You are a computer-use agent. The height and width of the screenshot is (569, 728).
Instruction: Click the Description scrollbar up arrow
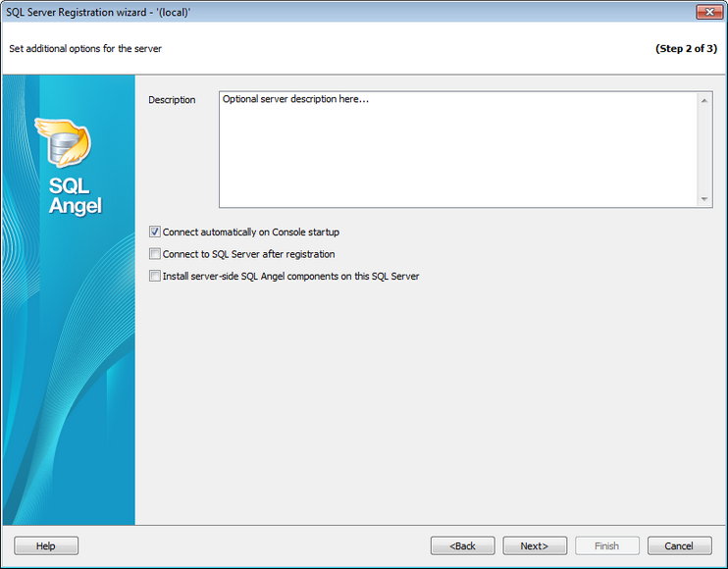(x=704, y=101)
